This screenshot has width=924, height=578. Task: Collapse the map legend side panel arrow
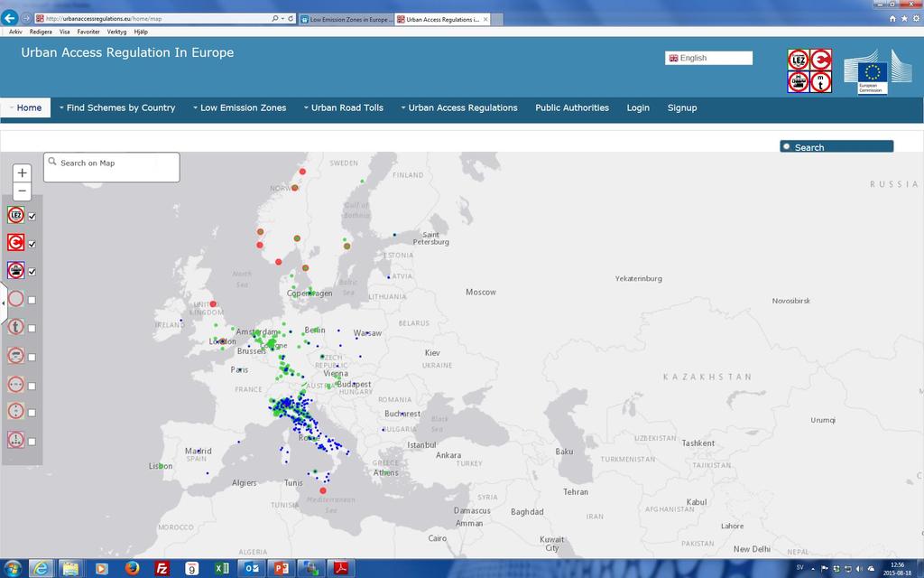click(4, 303)
